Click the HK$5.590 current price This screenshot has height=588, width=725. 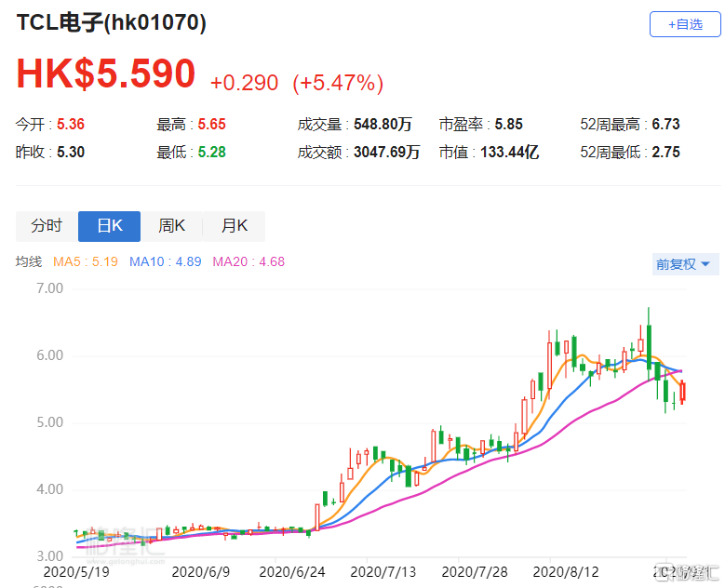coord(106,73)
